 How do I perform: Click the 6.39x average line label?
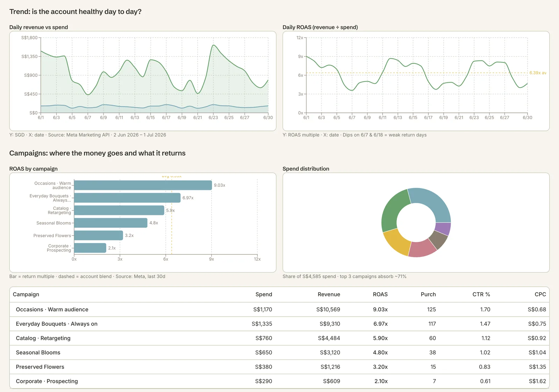pos(538,73)
